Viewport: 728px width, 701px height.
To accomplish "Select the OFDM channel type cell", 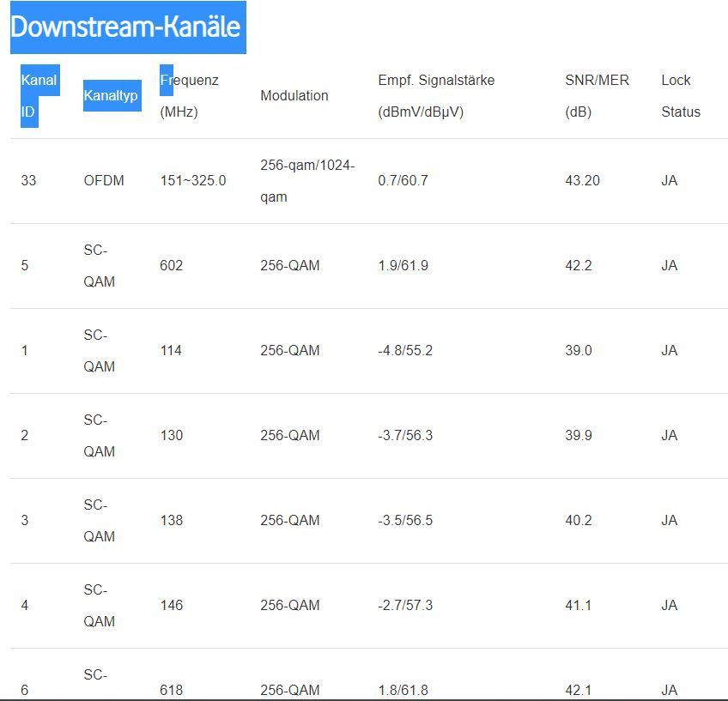I will (104, 180).
